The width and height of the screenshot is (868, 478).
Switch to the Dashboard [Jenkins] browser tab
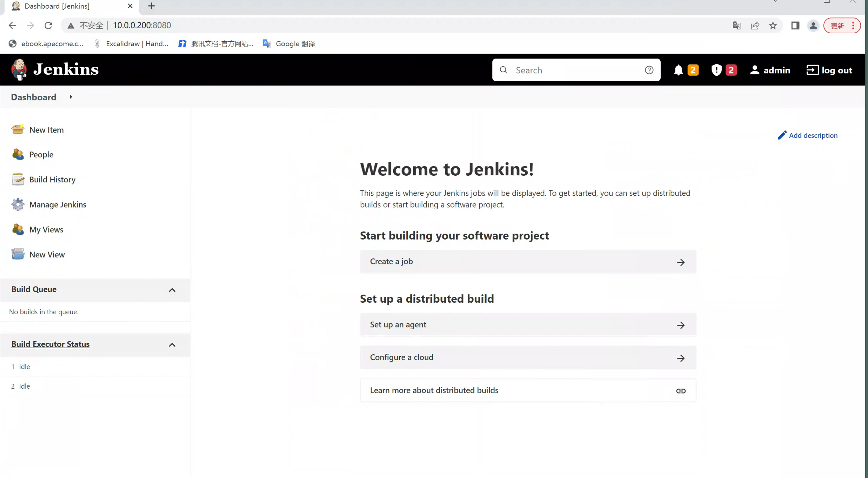click(57, 6)
